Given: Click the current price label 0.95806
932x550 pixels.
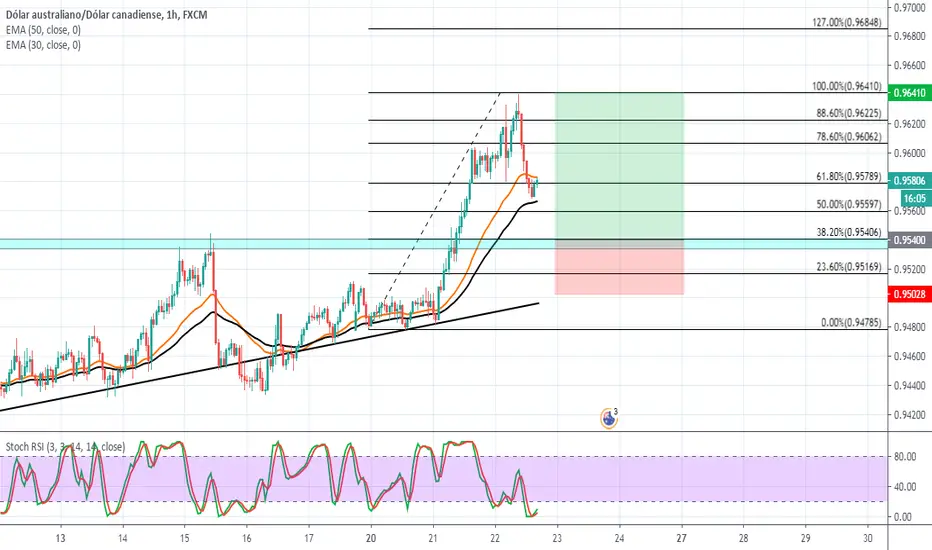Looking at the screenshot, I should pyautogui.click(x=909, y=181).
